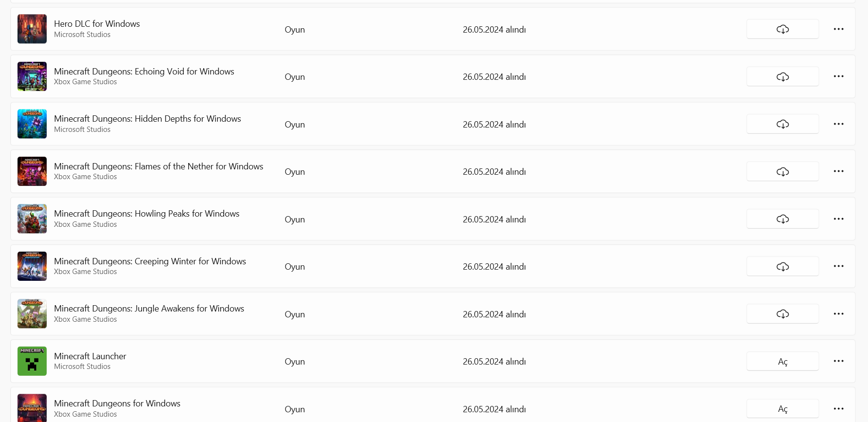This screenshot has height=422, width=868.
Task: Expand the three-dot menu for Echoing Void
Action: (x=838, y=76)
